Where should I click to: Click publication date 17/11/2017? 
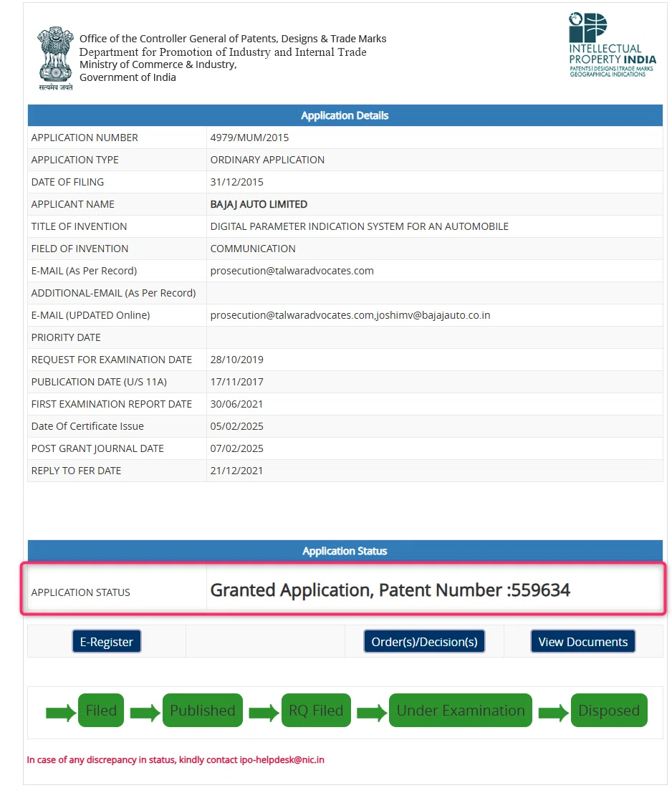(236, 382)
